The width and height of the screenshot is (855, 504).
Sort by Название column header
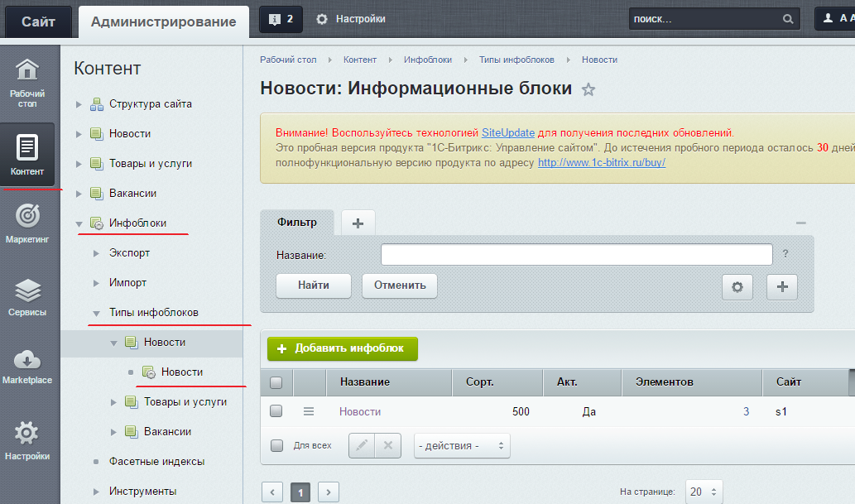pos(365,382)
